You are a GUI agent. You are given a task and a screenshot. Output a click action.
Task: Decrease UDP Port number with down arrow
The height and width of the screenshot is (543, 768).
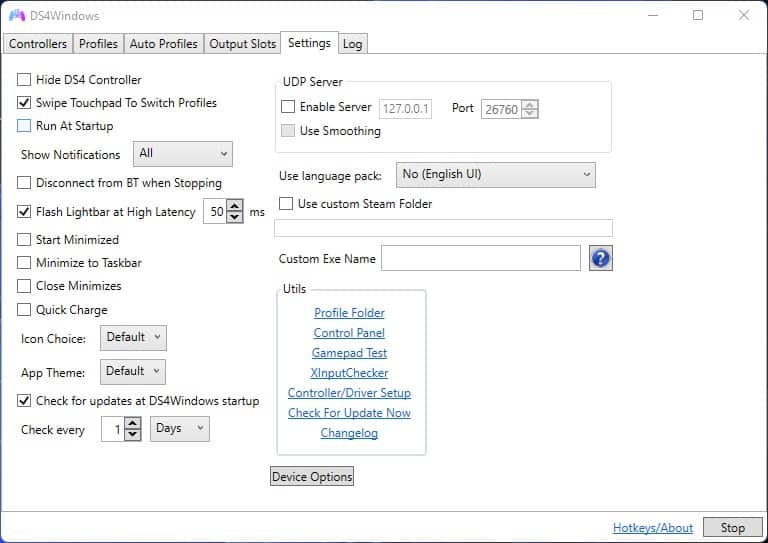[530, 113]
